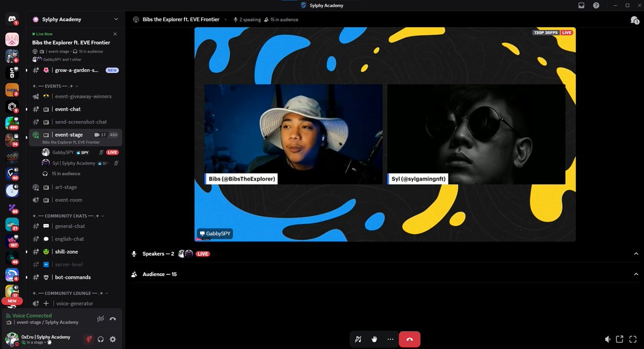Select Syl | Sylphy Academy speaker entry
The height and width of the screenshot is (349, 644).
pyautogui.click(x=80, y=163)
